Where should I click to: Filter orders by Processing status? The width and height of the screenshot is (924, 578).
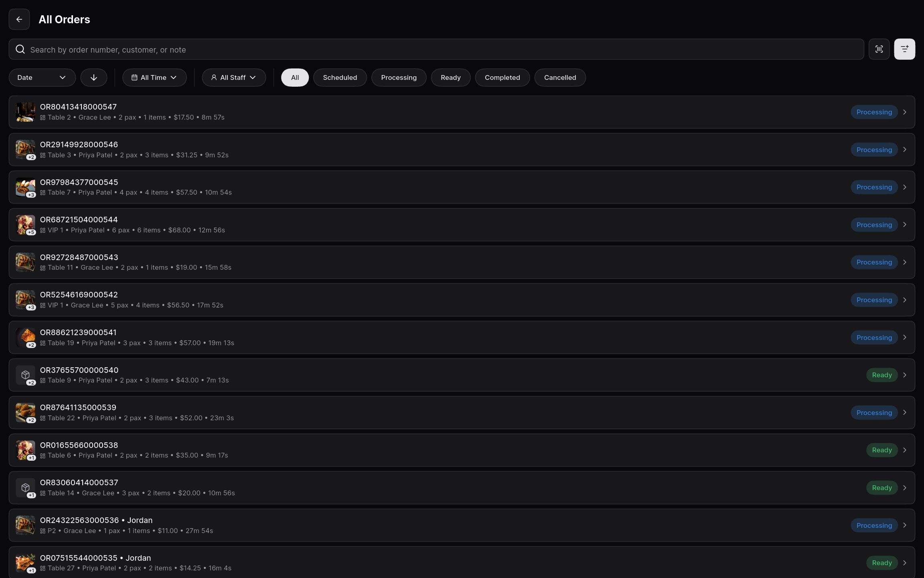(x=399, y=77)
